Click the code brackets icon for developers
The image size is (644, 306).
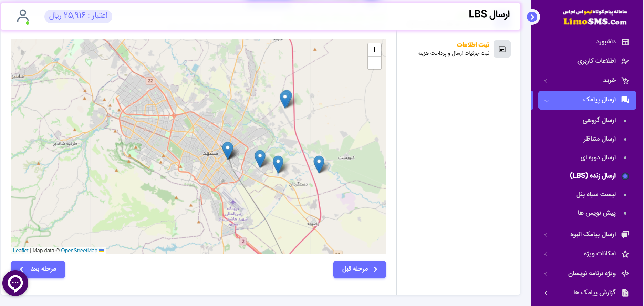(x=625, y=273)
